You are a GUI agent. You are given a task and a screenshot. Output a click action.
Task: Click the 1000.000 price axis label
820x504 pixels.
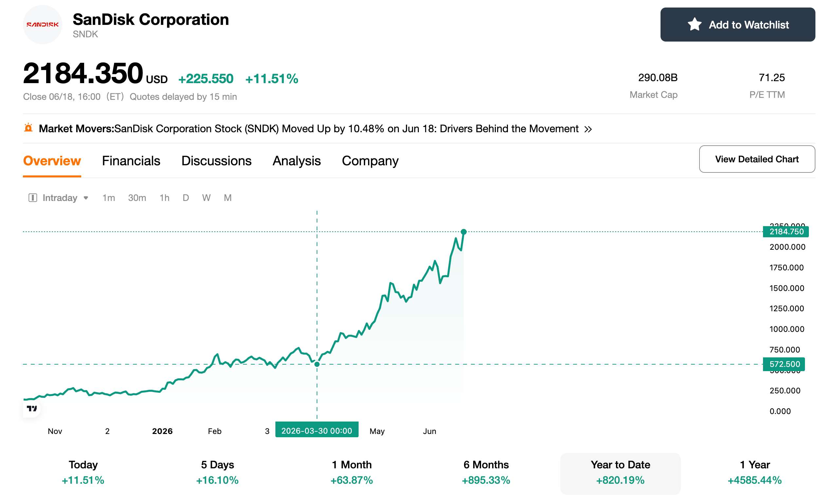click(x=787, y=329)
